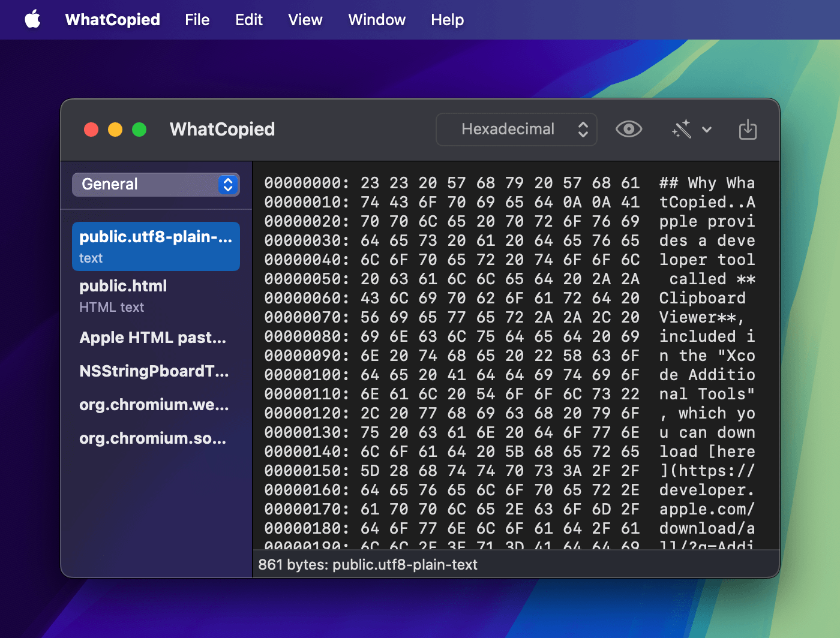Image resolution: width=840 pixels, height=638 pixels.
Task: Open the Hexadecimal format dropdown
Action: 517,130
